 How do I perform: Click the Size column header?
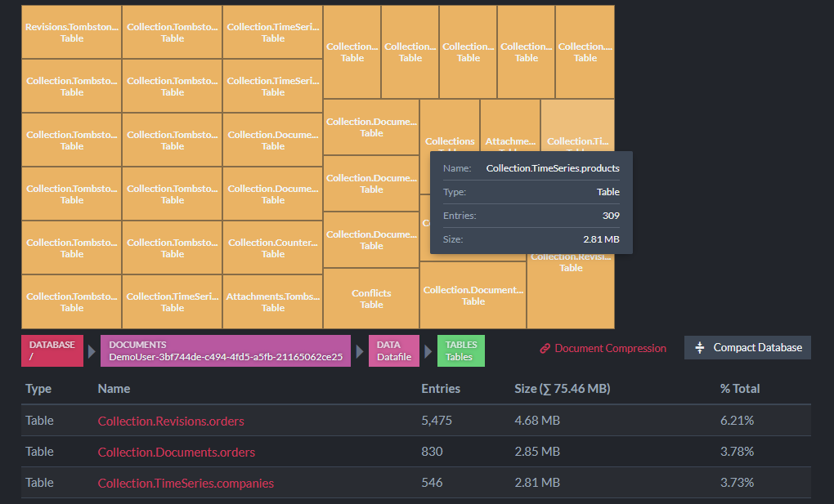coord(563,389)
